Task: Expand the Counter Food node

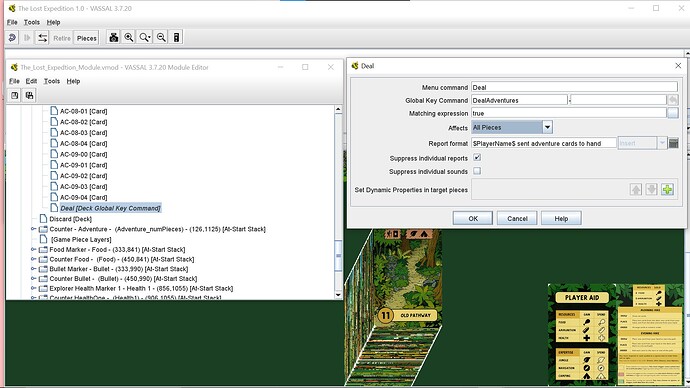Action: [33, 259]
